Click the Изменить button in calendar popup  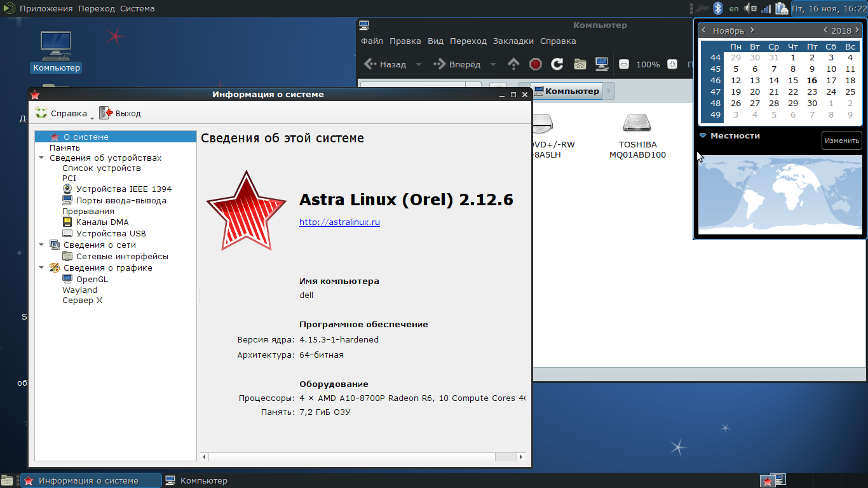pos(842,140)
